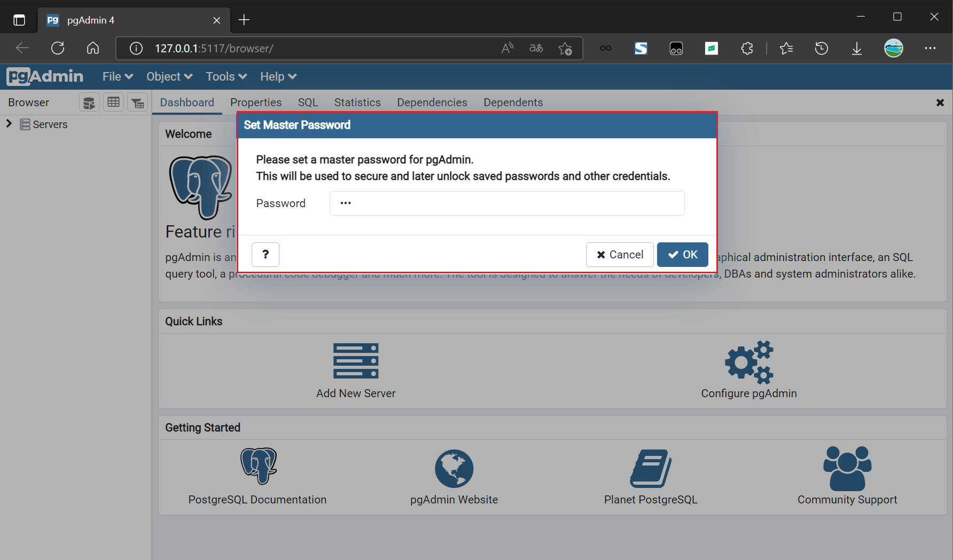
Task: Click the dark mask extension icon
Action: (x=676, y=49)
